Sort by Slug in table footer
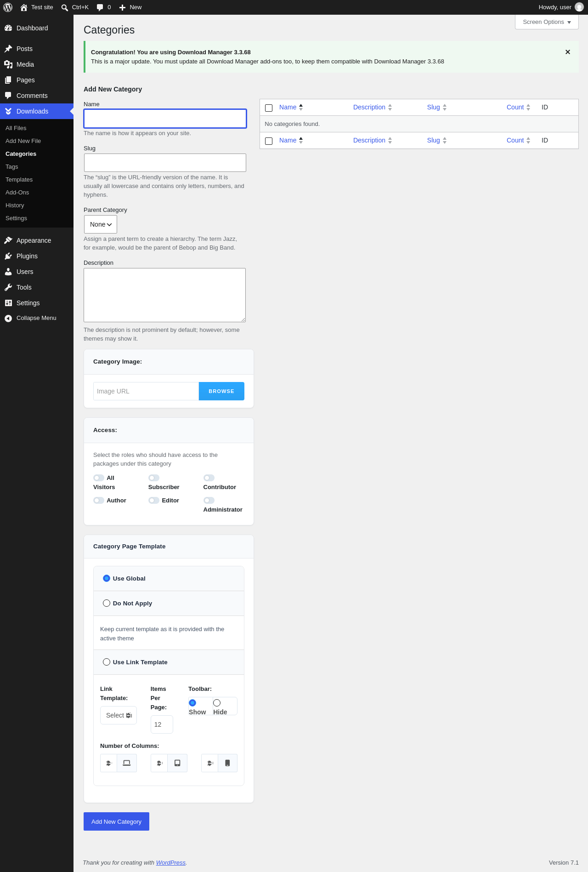588x872 pixels. (x=437, y=140)
